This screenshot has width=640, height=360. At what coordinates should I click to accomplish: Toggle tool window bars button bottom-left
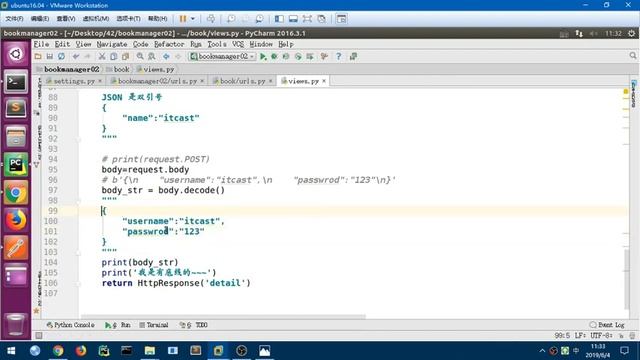(39, 336)
